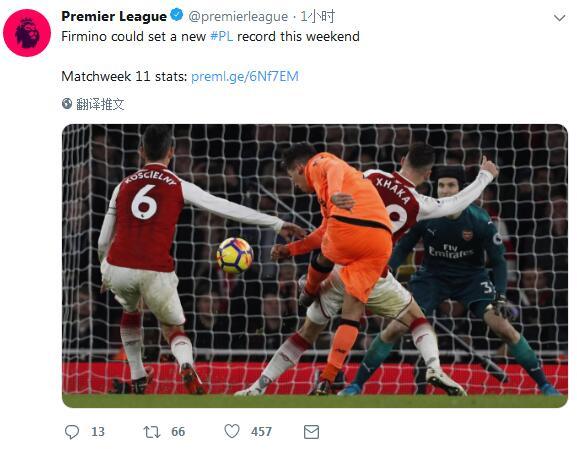Click the tweet text about Firmino record
This screenshot has height=449, width=577.
[210, 36]
